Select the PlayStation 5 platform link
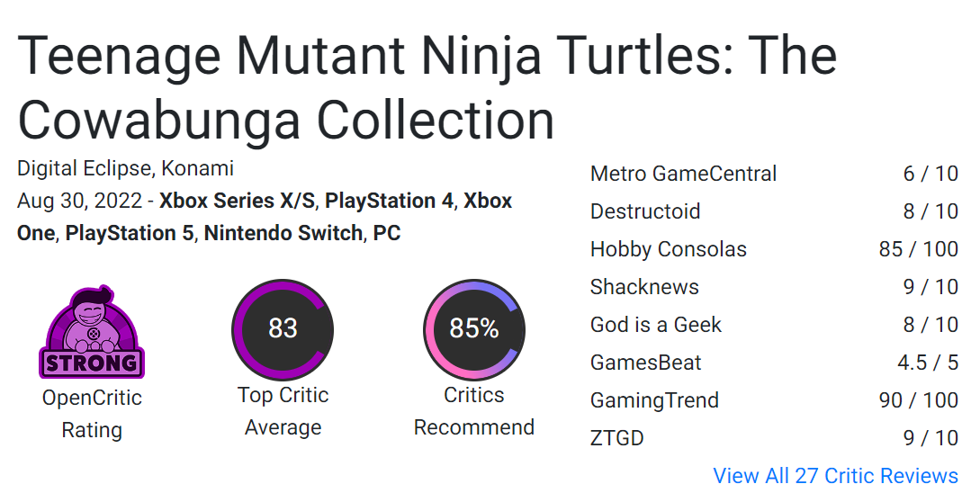The width and height of the screenshot is (980, 502). pyautogui.click(x=130, y=233)
